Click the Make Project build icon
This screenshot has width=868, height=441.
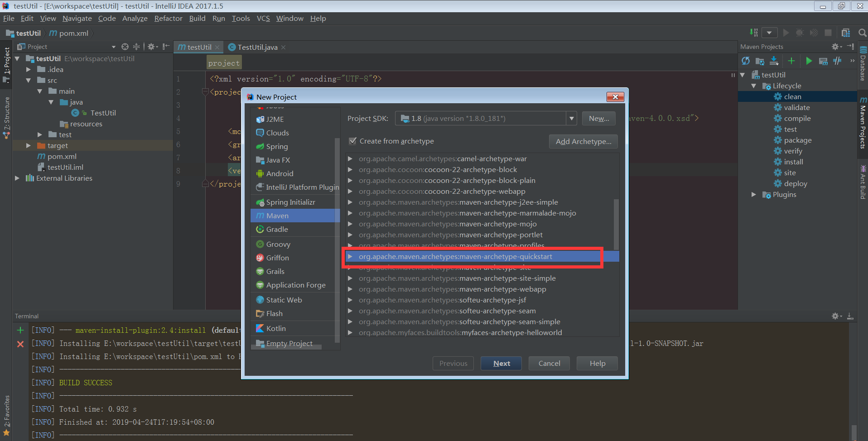(x=753, y=33)
